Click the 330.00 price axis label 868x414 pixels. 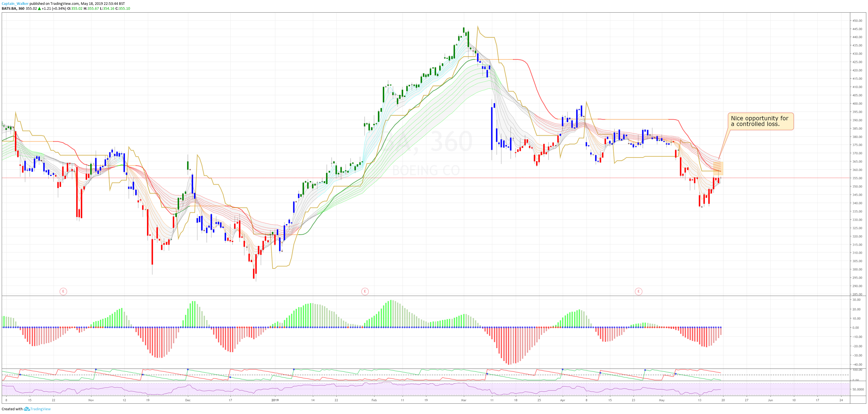coord(857,220)
